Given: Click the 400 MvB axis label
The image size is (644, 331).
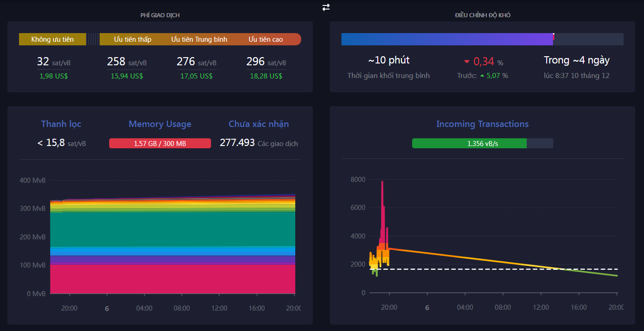Looking at the screenshot, I should (x=33, y=180).
